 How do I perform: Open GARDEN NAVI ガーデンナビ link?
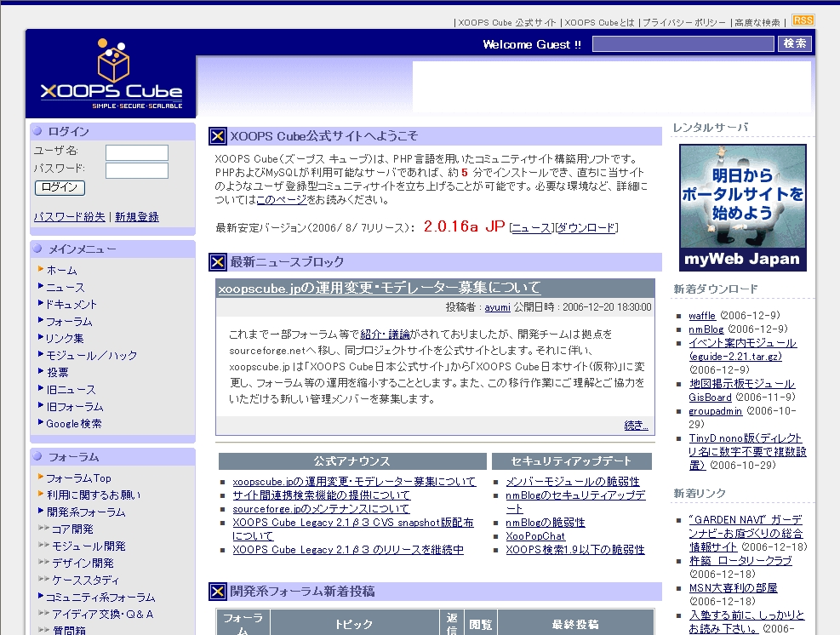pos(746,533)
